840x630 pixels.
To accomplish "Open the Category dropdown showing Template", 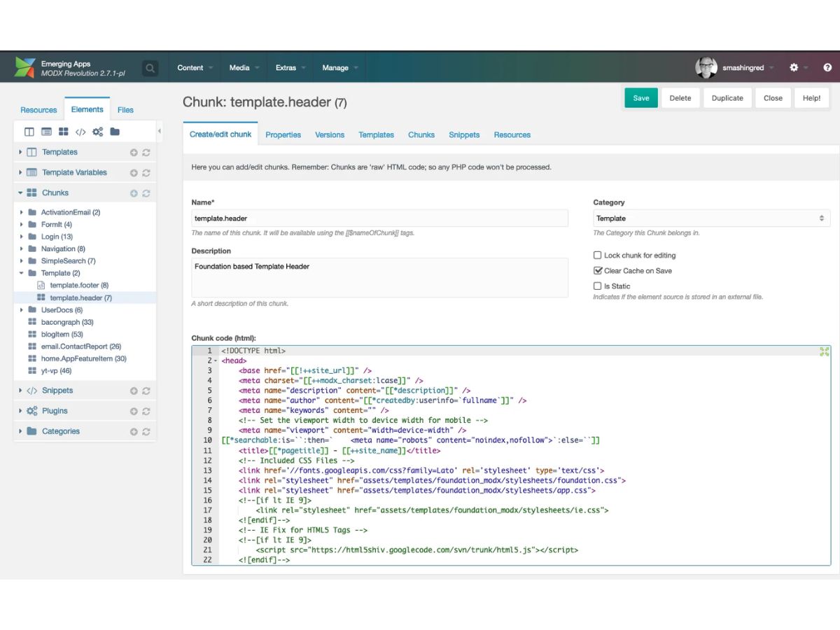I will [712, 218].
